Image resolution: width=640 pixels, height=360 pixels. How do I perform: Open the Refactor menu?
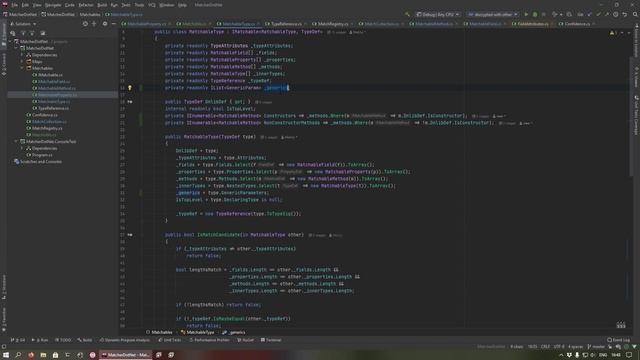[86, 5]
